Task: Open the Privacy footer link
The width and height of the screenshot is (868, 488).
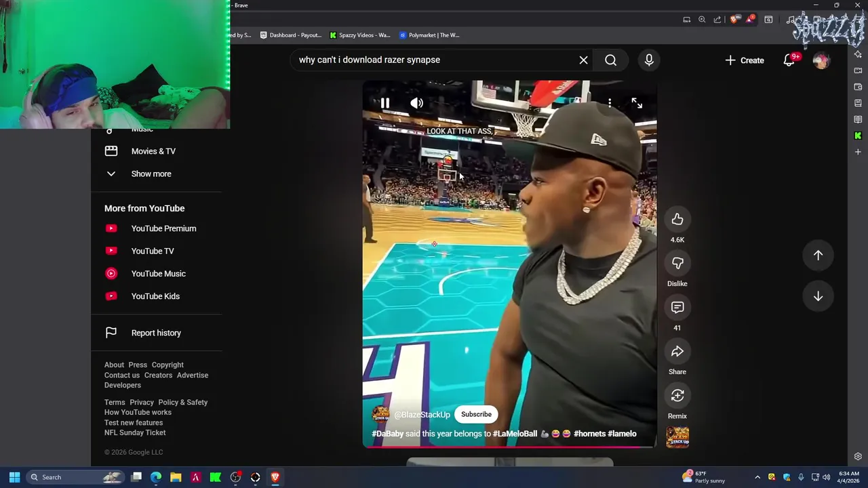Action: [x=142, y=402]
